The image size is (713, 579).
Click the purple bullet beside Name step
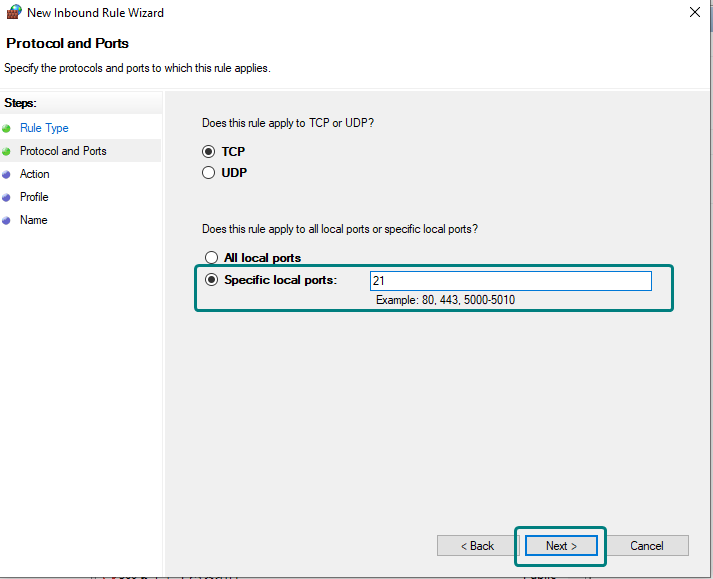pyautogui.click(x=7, y=221)
